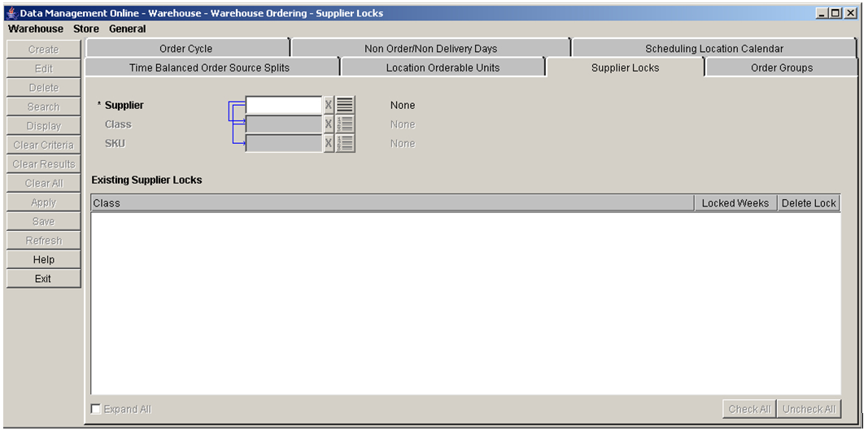Switch to the Scheduling Location Calendar tab
The height and width of the screenshot is (435, 868).
click(x=714, y=49)
